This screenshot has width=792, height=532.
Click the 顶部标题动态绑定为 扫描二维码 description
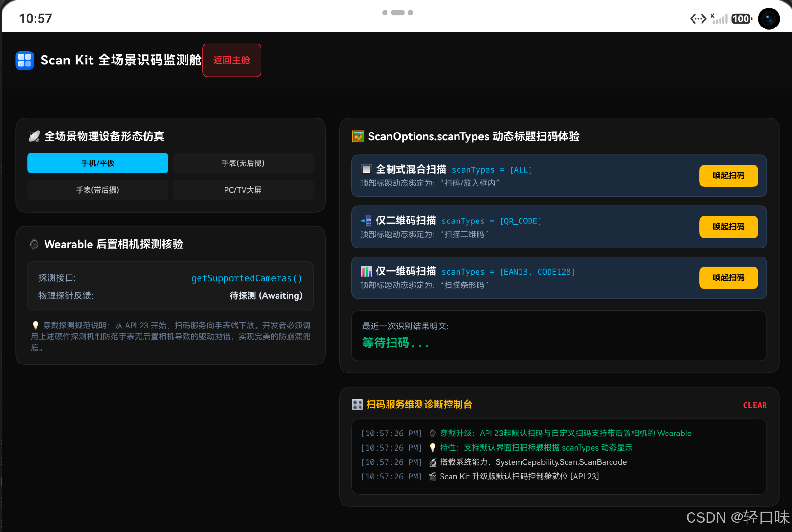click(424, 234)
